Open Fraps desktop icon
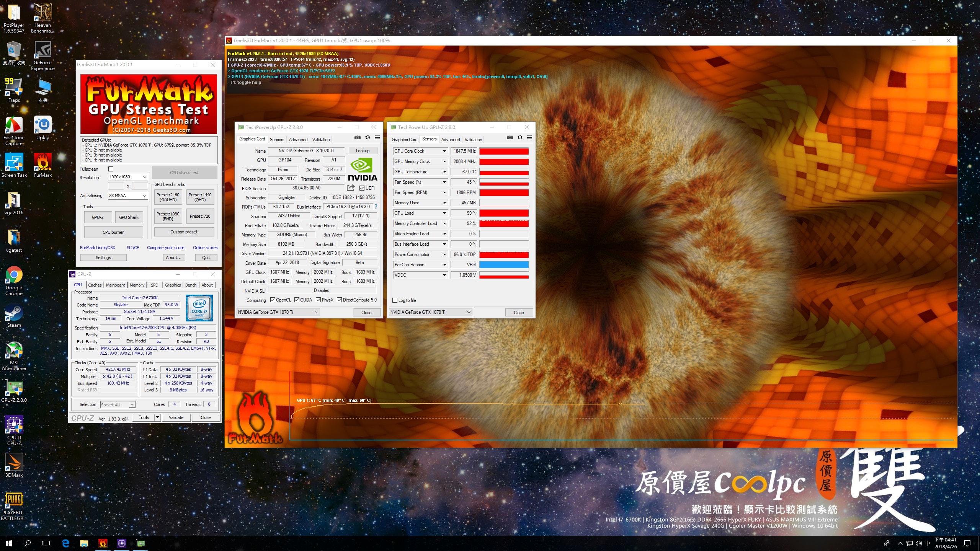The width and height of the screenshot is (980, 551). (x=14, y=90)
